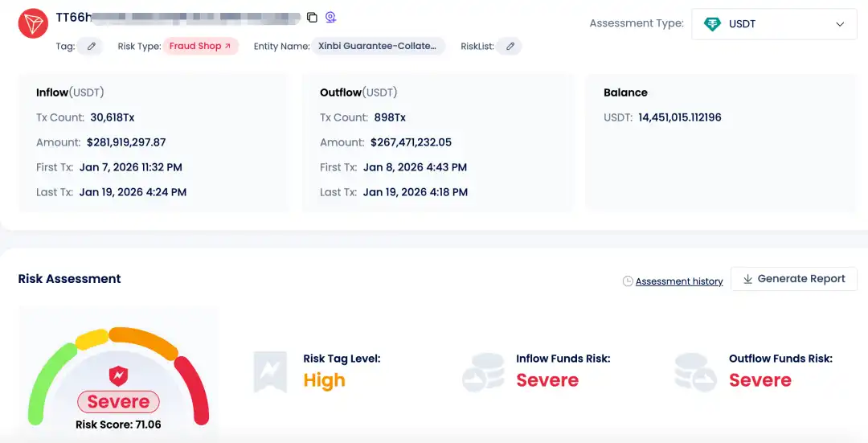868x443 pixels.
Task: Click the red segment of risk gauge
Action: pos(195,390)
